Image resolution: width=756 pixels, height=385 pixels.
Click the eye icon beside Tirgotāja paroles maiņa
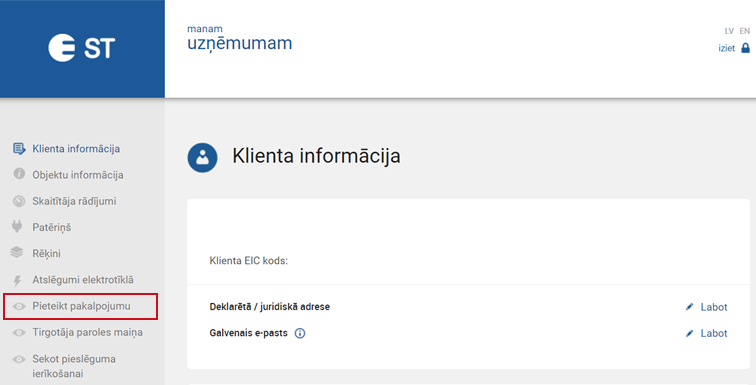pos(19,332)
